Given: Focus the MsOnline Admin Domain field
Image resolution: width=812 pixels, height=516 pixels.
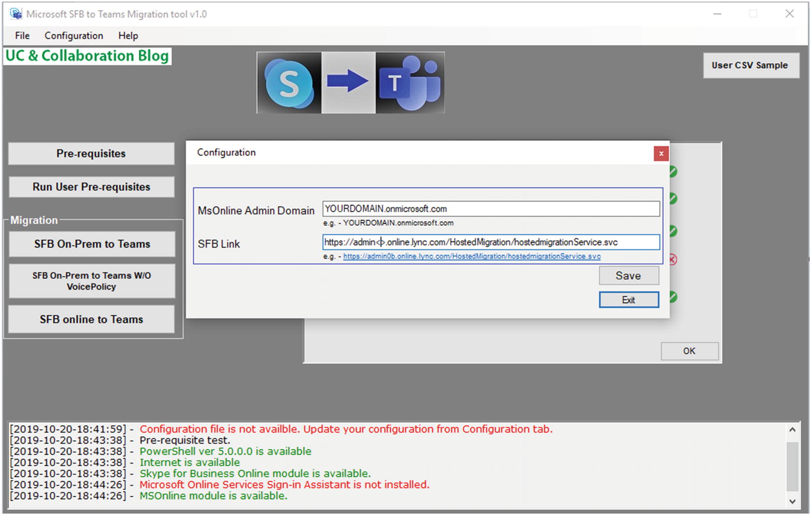Looking at the screenshot, I should [x=491, y=209].
